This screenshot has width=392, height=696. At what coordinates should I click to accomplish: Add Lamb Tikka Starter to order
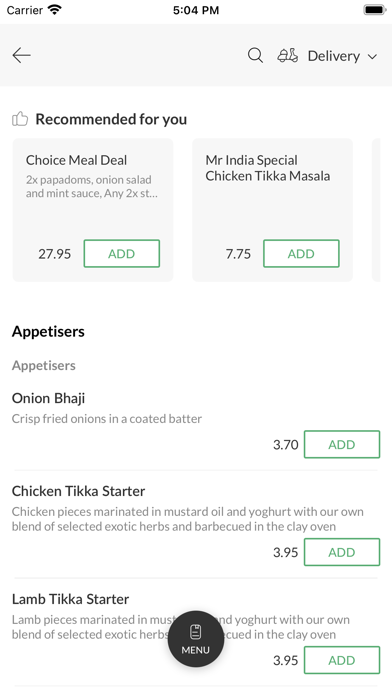(x=342, y=660)
